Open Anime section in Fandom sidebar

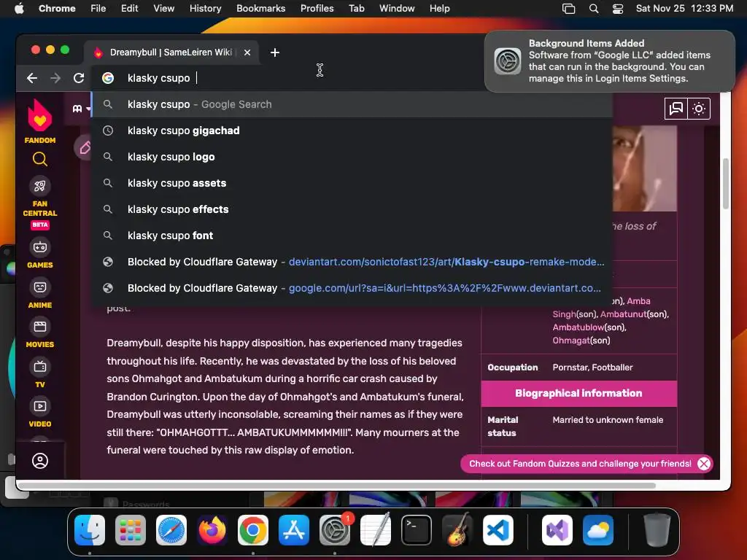pyautogui.click(x=40, y=293)
